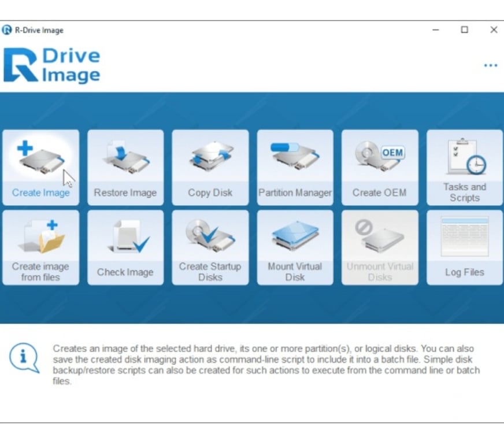Open the Partition Manager
This screenshot has width=504, height=444.
pyautogui.click(x=295, y=167)
